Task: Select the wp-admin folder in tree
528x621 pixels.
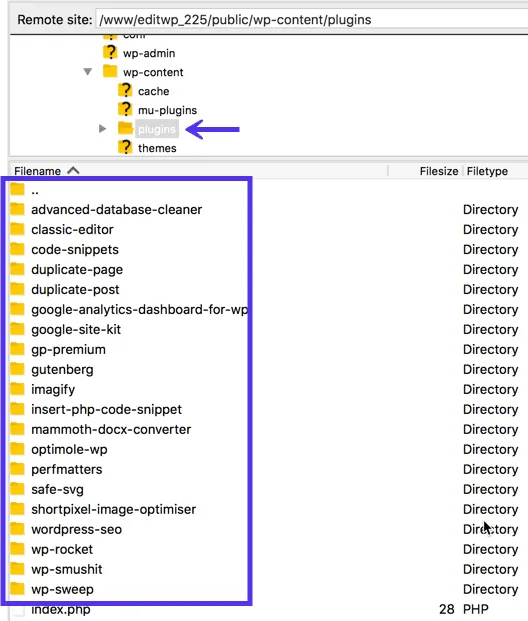Action: coord(149,53)
